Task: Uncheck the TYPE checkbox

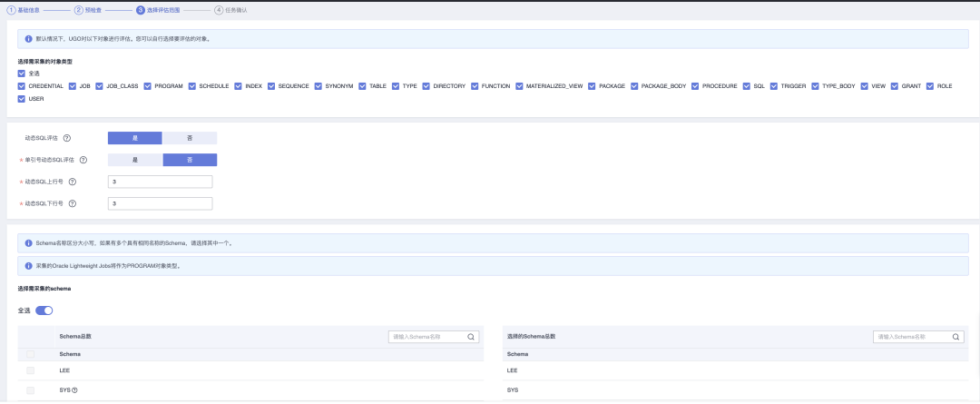Action: pyautogui.click(x=396, y=86)
